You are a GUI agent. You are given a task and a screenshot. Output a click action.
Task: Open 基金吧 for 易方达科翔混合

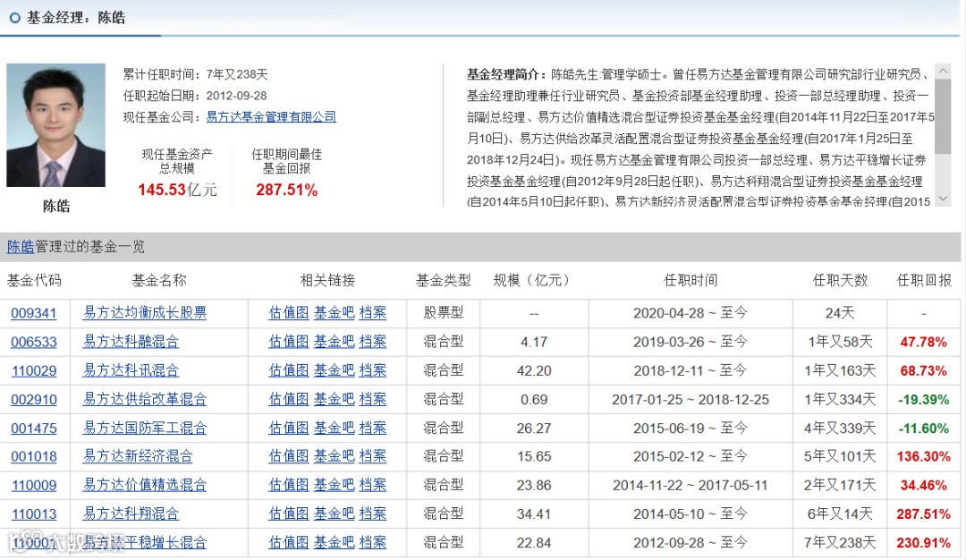point(334,513)
